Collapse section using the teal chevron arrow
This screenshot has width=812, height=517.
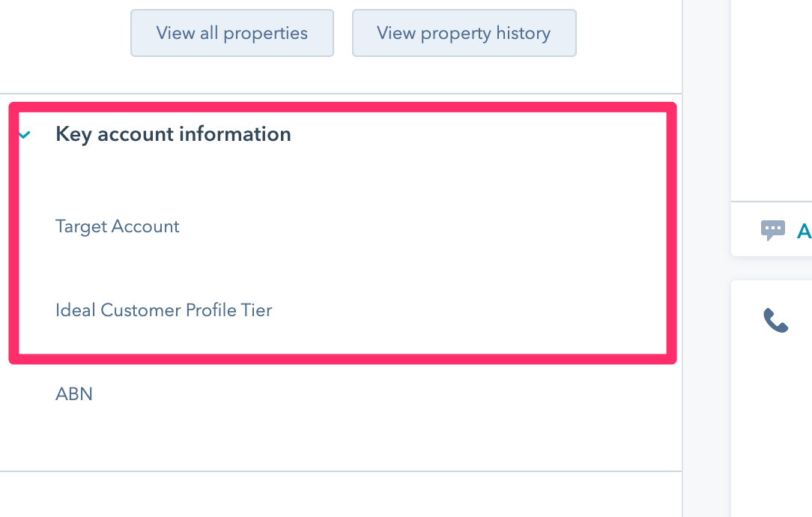(25, 135)
